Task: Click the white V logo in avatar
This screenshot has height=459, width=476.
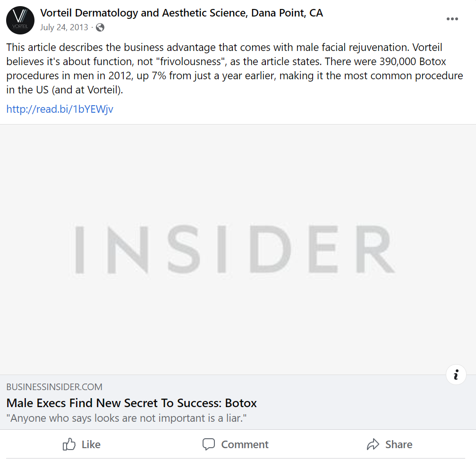Action: (x=20, y=16)
